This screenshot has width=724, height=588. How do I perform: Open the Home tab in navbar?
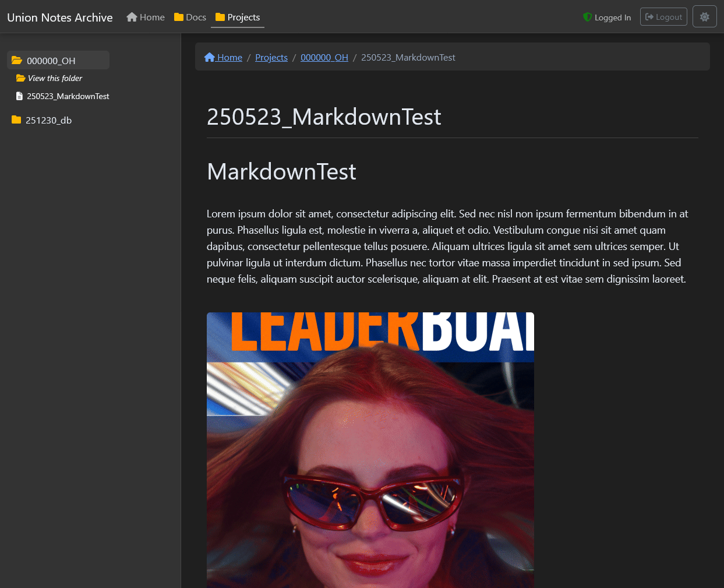(x=146, y=17)
